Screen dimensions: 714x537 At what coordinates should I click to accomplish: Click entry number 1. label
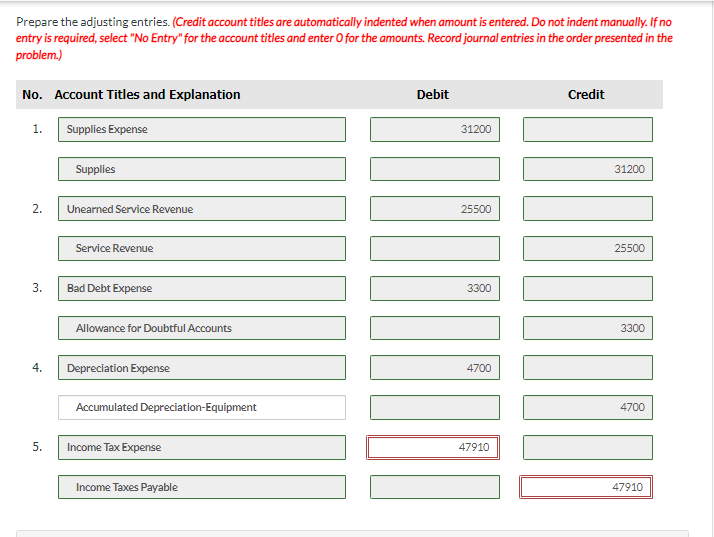click(37, 129)
